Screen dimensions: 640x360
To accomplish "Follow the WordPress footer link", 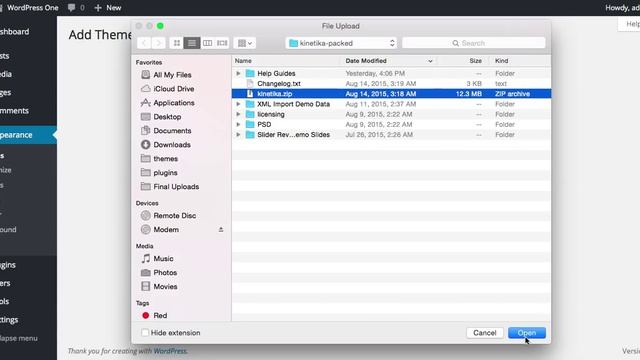I will point(170,351).
